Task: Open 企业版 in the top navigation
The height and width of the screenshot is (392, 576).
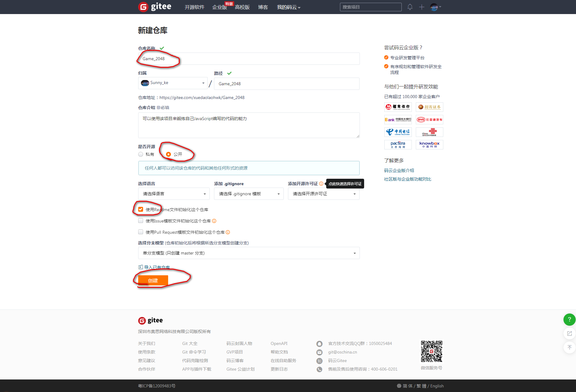Action: 220,7
